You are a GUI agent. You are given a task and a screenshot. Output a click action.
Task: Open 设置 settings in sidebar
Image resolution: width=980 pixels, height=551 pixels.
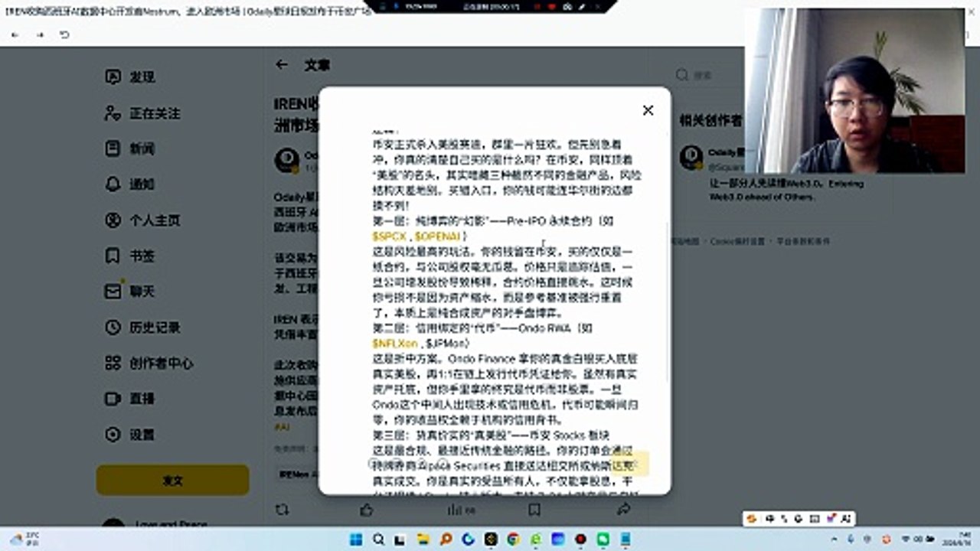(130, 434)
